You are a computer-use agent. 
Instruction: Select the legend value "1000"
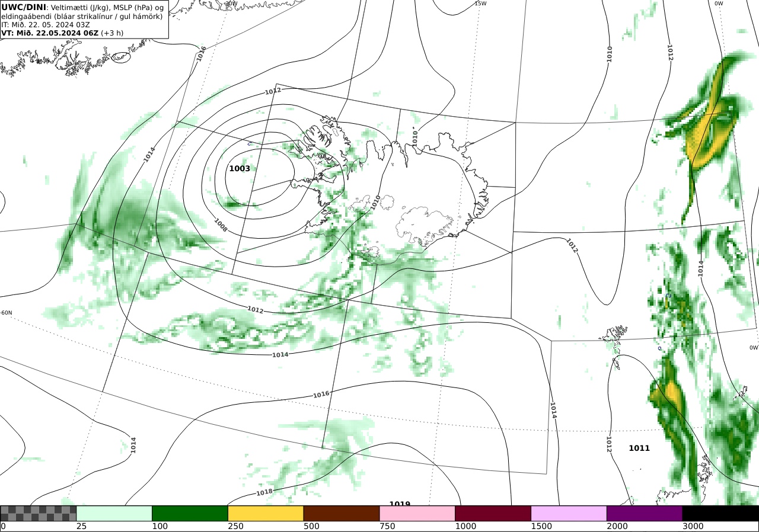tap(465, 526)
